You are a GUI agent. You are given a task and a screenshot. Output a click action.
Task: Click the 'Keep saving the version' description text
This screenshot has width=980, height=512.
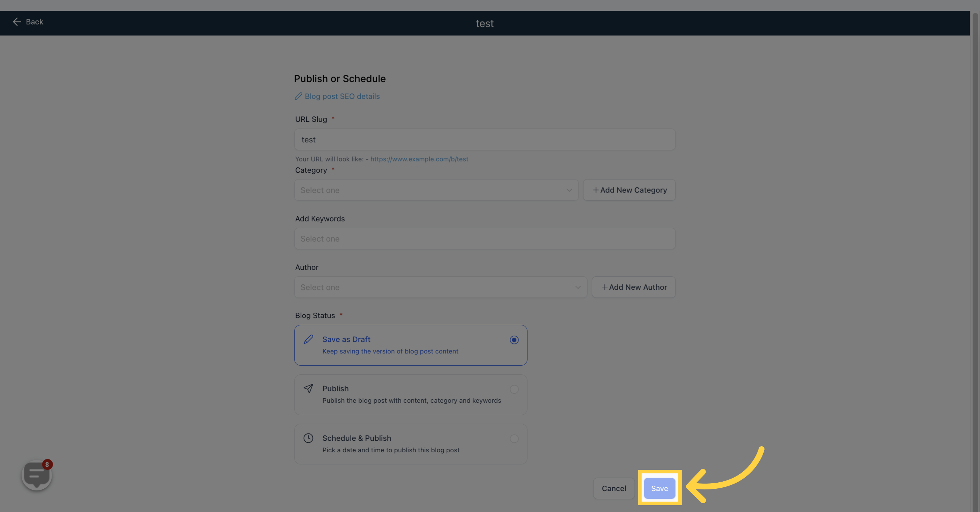coord(390,351)
